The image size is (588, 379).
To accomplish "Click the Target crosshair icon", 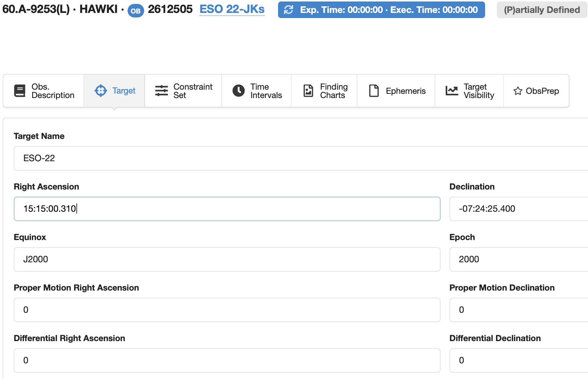I will tap(101, 91).
